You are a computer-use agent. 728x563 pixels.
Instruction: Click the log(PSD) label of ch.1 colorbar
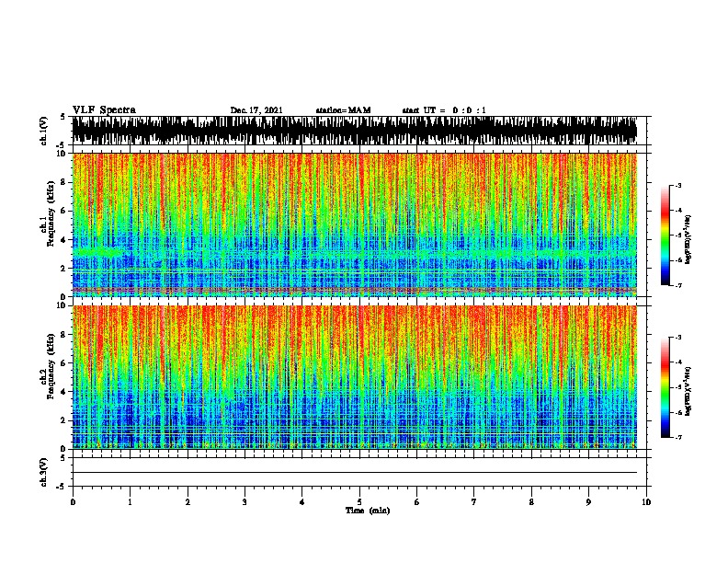pyautogui.click(x=688, y=239)
